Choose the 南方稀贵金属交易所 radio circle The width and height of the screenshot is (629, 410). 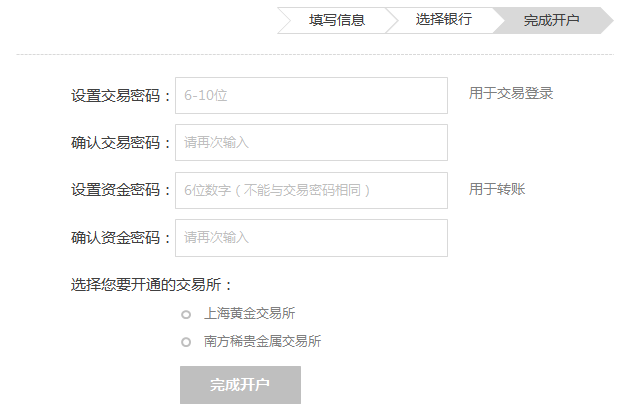coord(186,342)
